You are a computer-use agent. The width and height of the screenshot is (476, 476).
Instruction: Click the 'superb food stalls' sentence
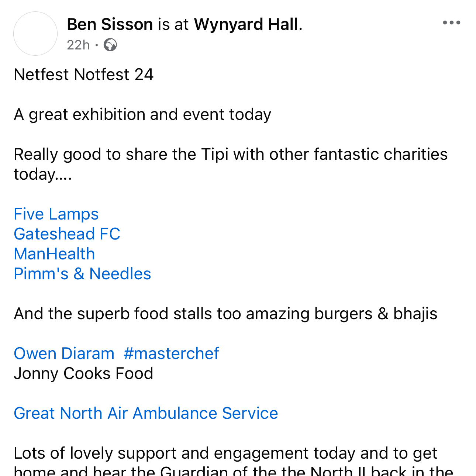tap(225, 314)
